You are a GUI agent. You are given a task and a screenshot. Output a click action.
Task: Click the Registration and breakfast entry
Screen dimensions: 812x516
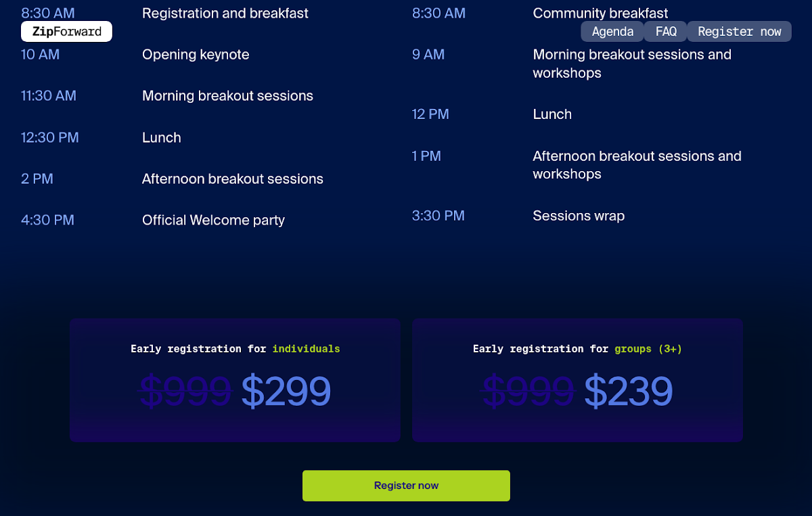(225, 14)
